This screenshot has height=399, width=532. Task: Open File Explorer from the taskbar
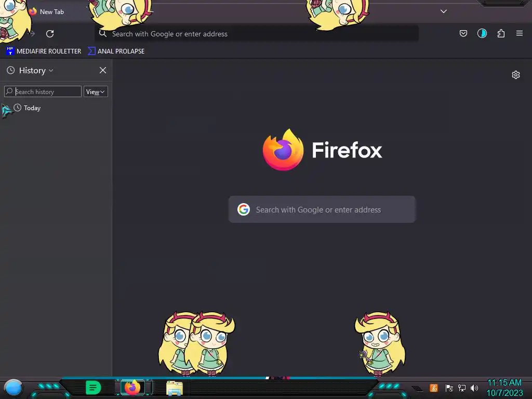(x=175, y=388)
